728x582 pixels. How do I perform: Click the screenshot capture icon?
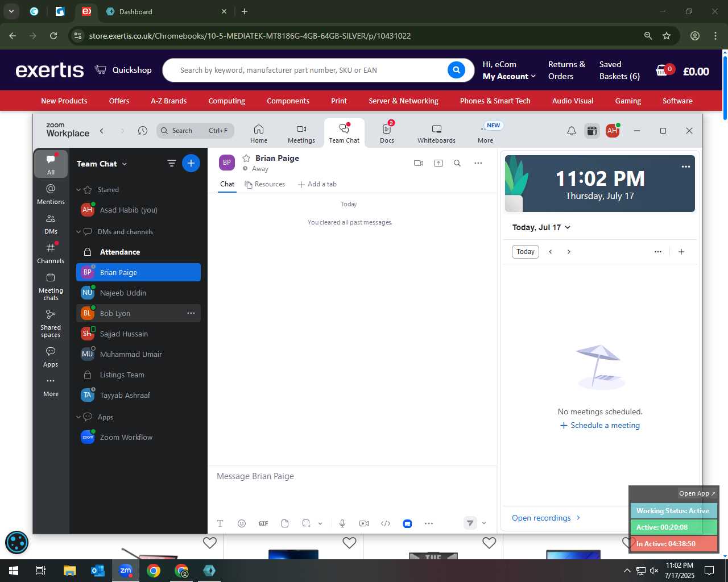306,523
